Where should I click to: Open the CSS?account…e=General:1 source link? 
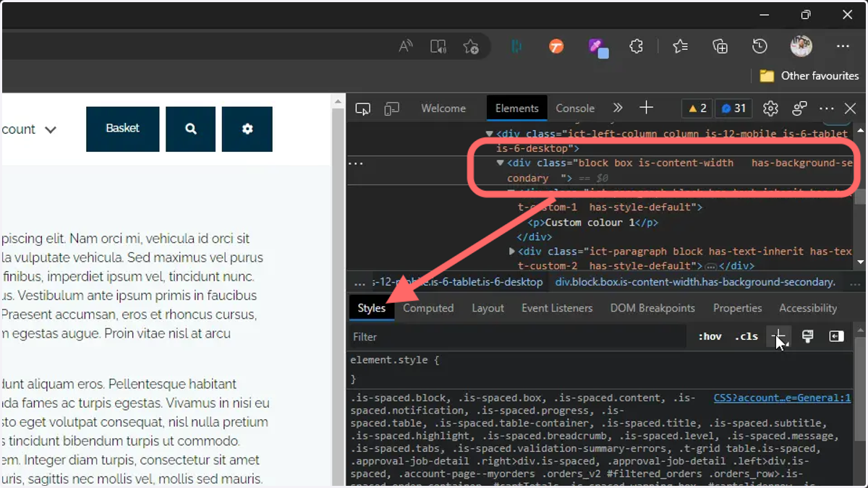pyautogui.click(x=782, y=398)
